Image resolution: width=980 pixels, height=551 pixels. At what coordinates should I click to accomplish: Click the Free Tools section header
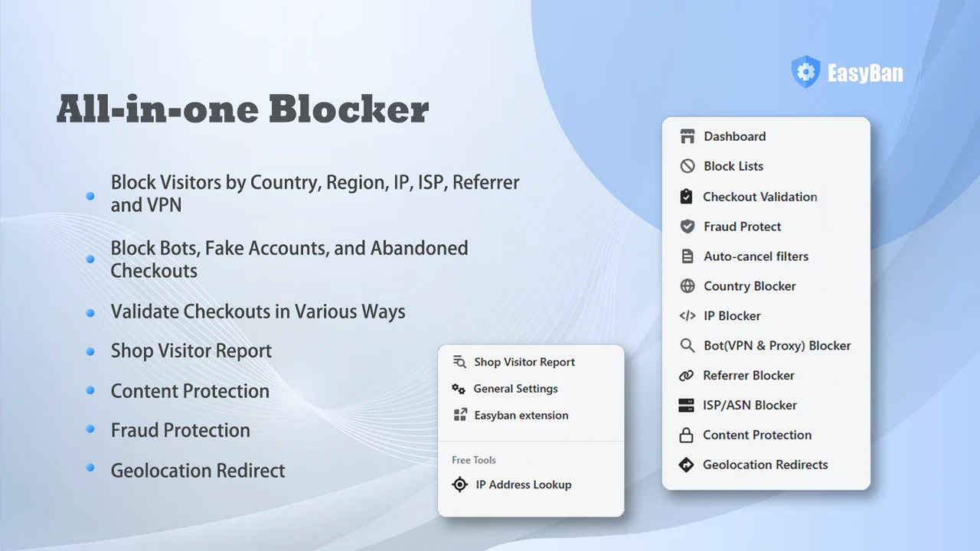click(473, 460)
